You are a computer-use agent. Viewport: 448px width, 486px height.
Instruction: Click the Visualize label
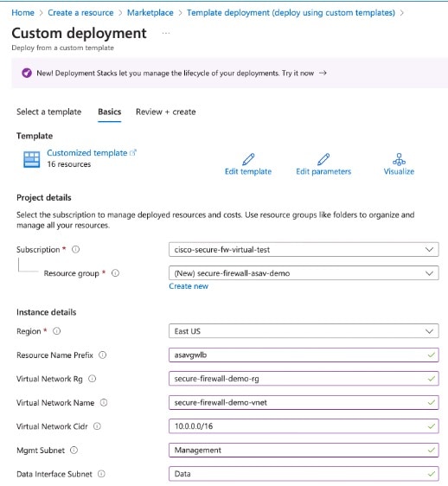[399, 171]
